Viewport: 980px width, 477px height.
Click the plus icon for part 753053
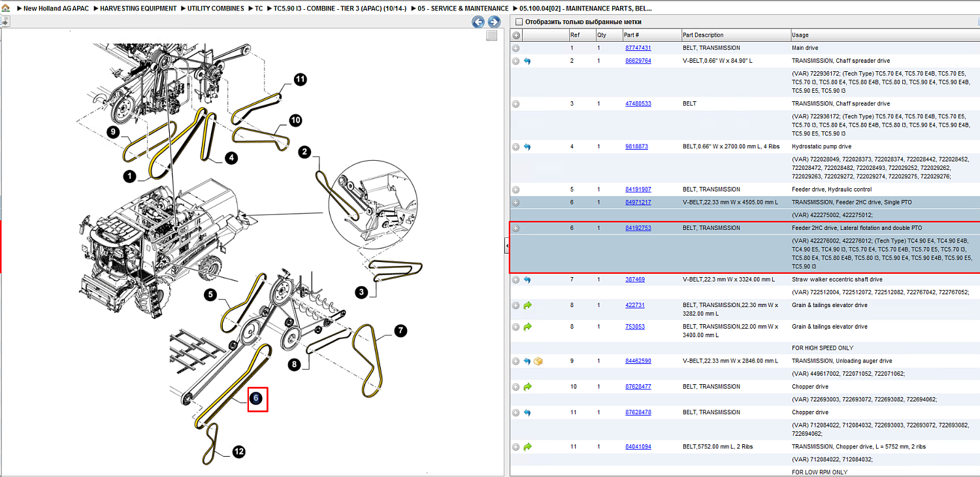pos(516,327)
